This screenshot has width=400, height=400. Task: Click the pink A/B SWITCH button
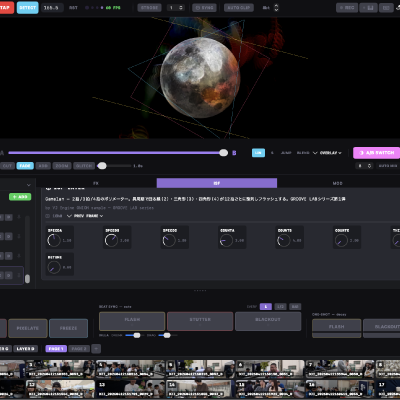click(x=377, y=153)
